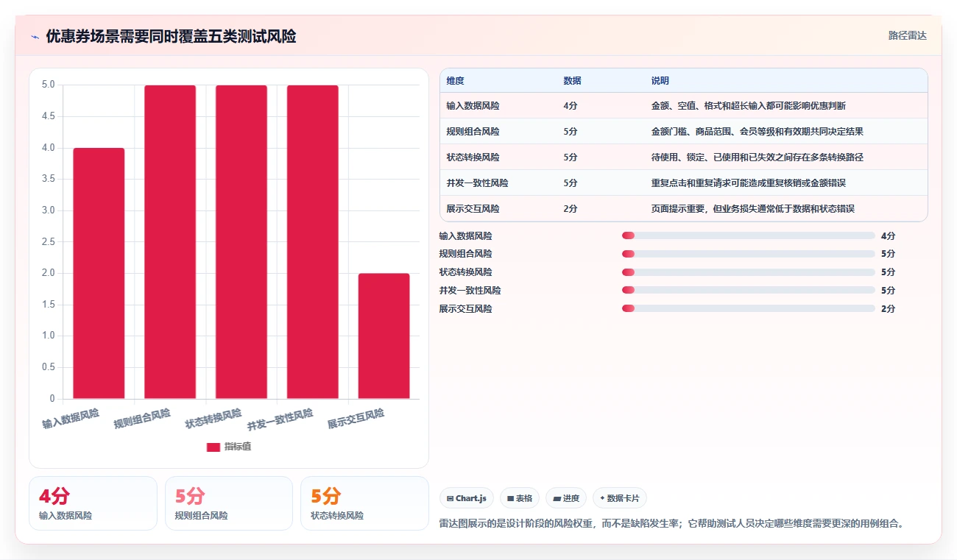Click the 状态转换风险 x-axis label
This screenshot has height=560, width=957.
tap(213, 419)
